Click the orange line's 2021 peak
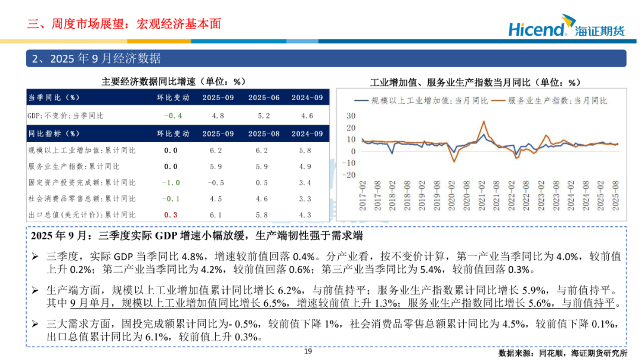The height and width of the screenshot is (361, 644). (x=484, y=122)
